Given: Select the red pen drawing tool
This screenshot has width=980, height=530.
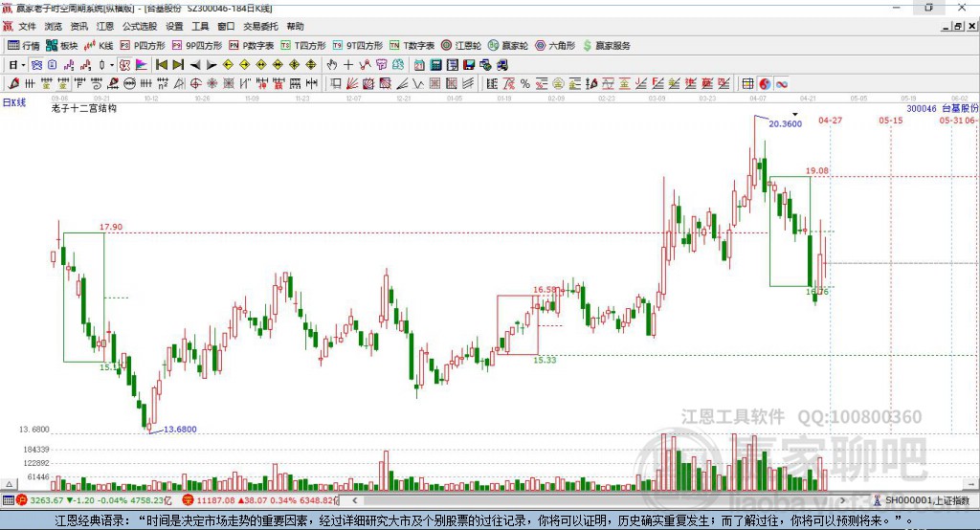Looking at the screenshot, I should 13,84.
